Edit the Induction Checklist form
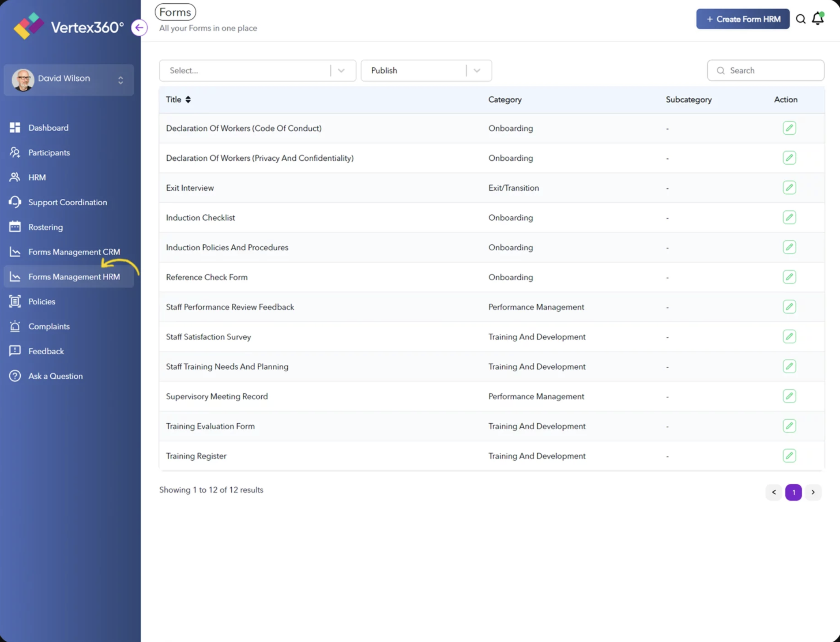The height and width of the screenshot is (642, 840). coord(789,218)
